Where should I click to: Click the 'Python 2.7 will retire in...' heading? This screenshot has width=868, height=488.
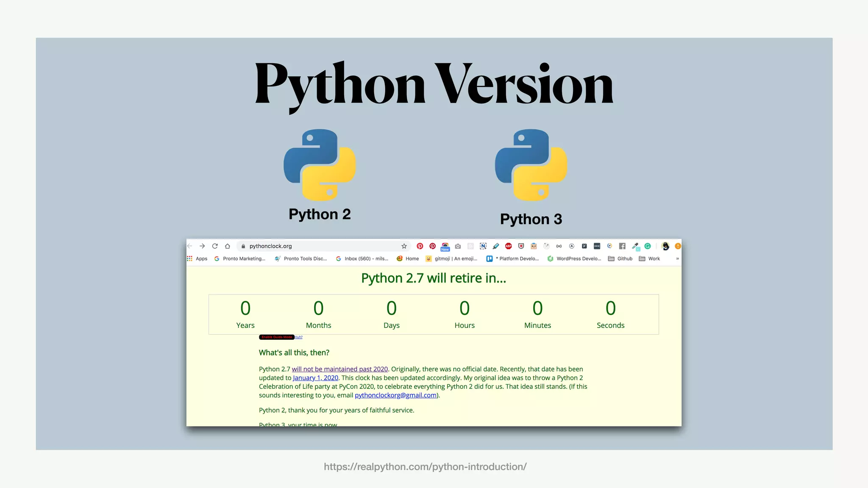(434, 278)
